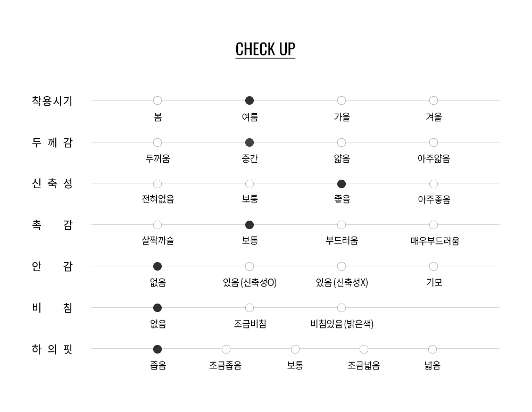The image size is (532, 412).
Task: Select 조금넓음 fit option circle
Action: 364,349
